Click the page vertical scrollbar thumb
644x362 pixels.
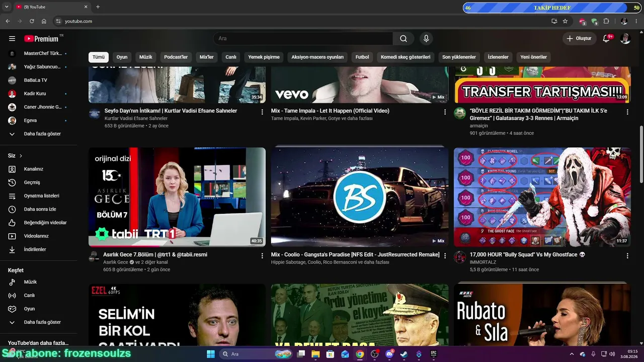(641, 154)
